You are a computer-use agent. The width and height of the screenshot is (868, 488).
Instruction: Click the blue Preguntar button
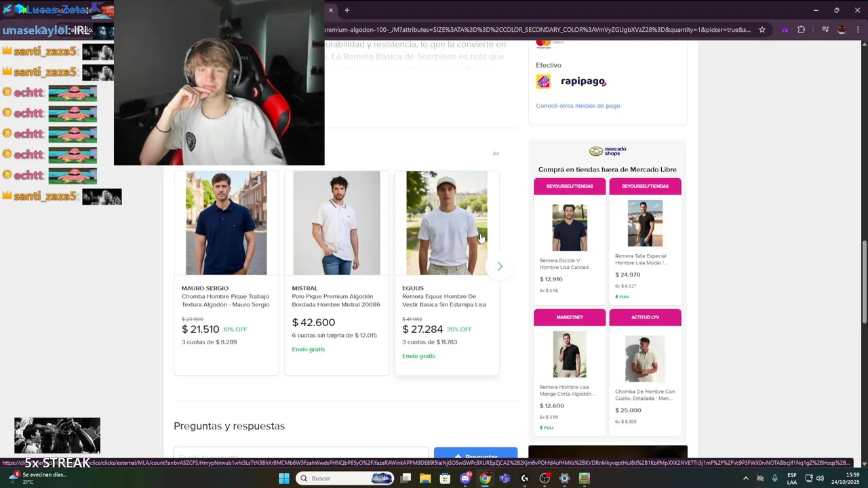[475, 455]
